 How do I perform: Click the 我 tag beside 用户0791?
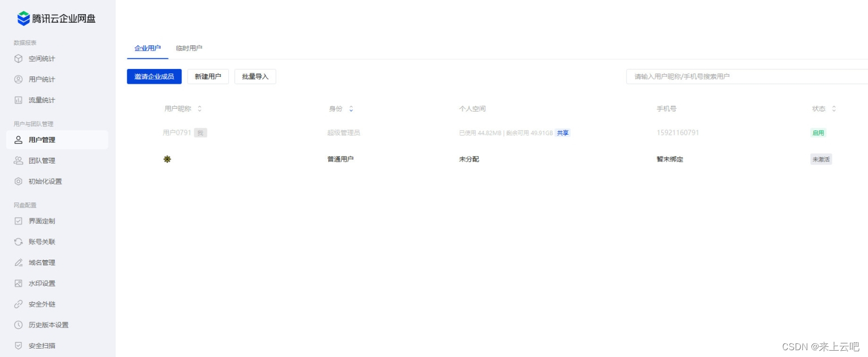click(201, 133)
